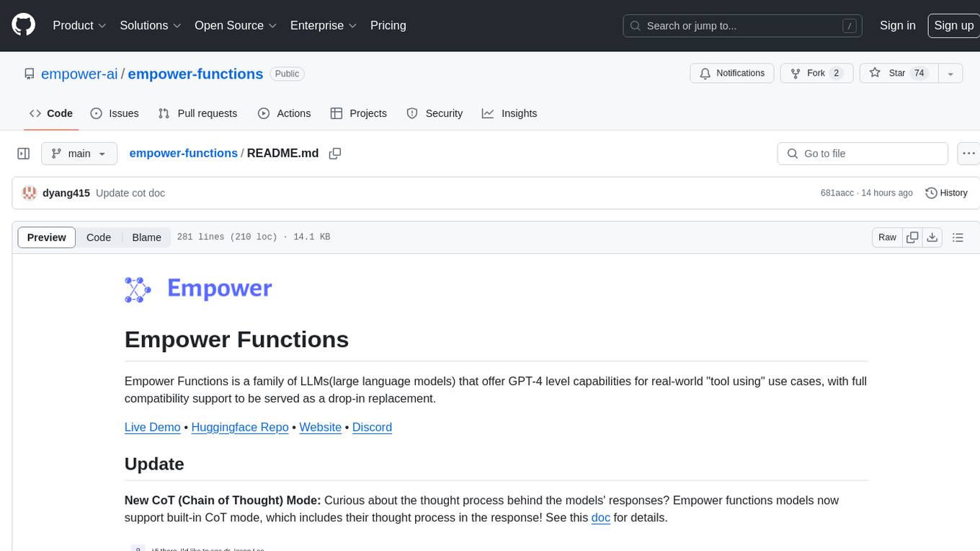The width and height of the screenshot is (980, 551).
Task: Click the Empower logo image
Action: (x=198, y=289)
